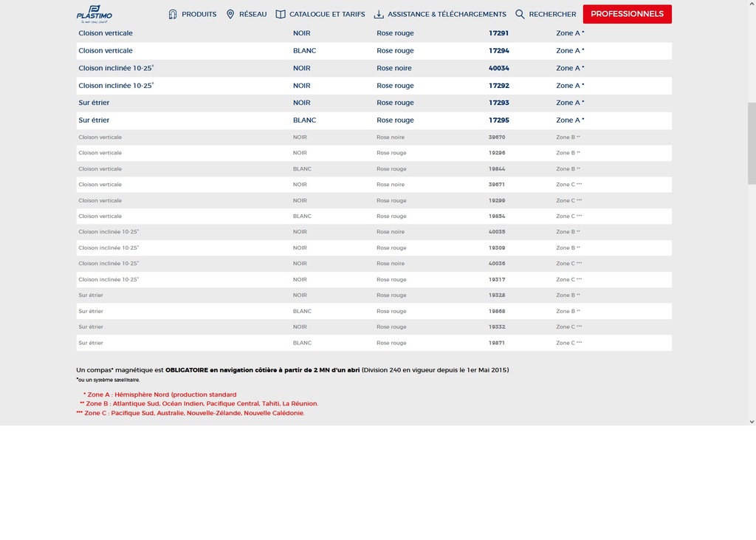Click "Sur étrier" in row 19328
This screenshot has width=756, height=540.
91,295
